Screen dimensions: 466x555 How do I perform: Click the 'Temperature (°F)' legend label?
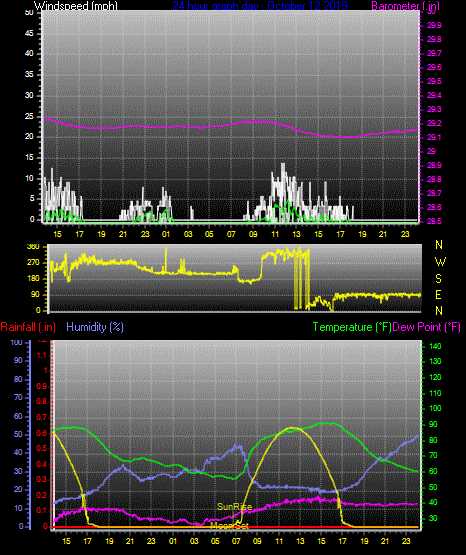(352, 327)
